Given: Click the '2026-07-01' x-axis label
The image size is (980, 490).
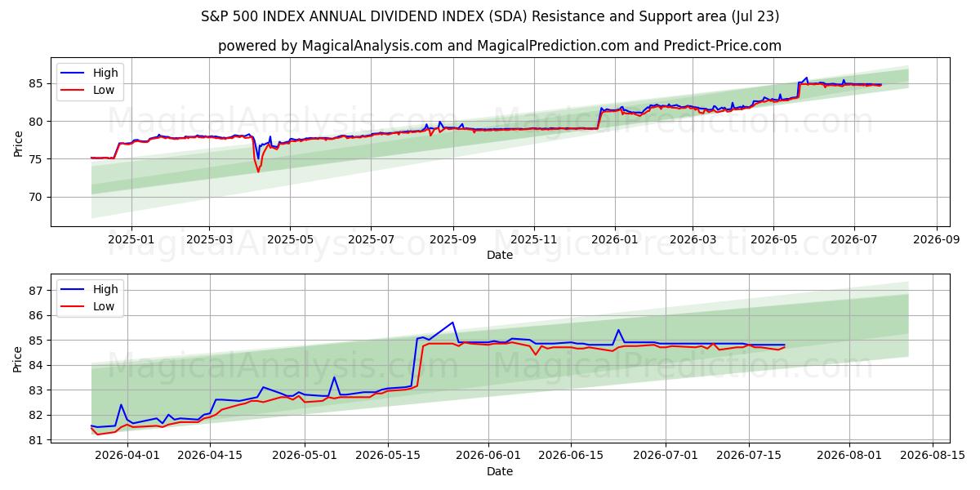Looking at the screenshot, I should 664,457.
